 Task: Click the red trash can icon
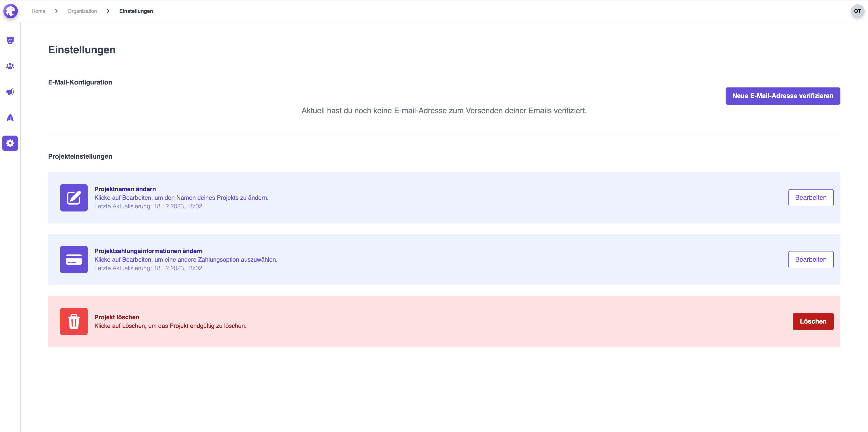74,322
